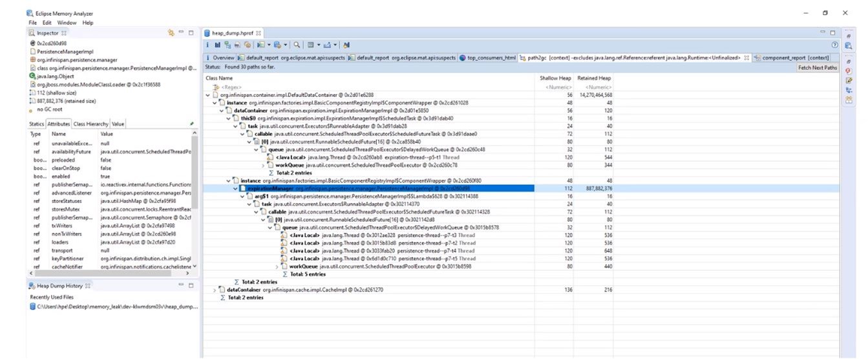Open the Edit menu
868x359 pixels.
click(x=47, y=23)
